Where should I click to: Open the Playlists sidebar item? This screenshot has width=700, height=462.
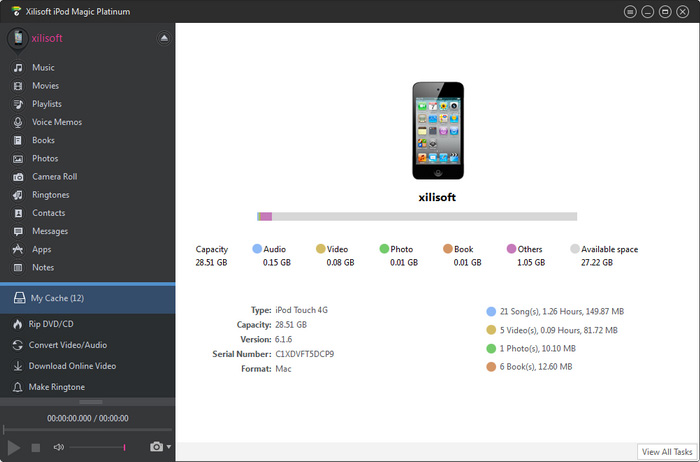tap(46, 104)
